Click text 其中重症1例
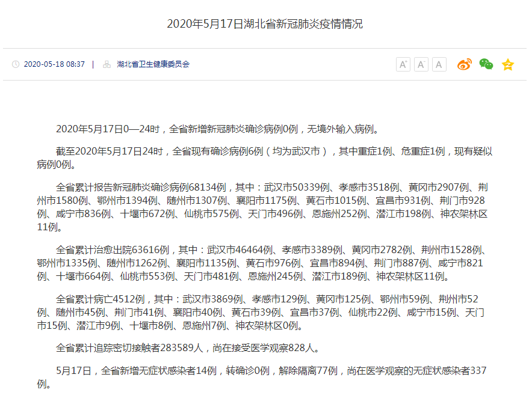 365,151
